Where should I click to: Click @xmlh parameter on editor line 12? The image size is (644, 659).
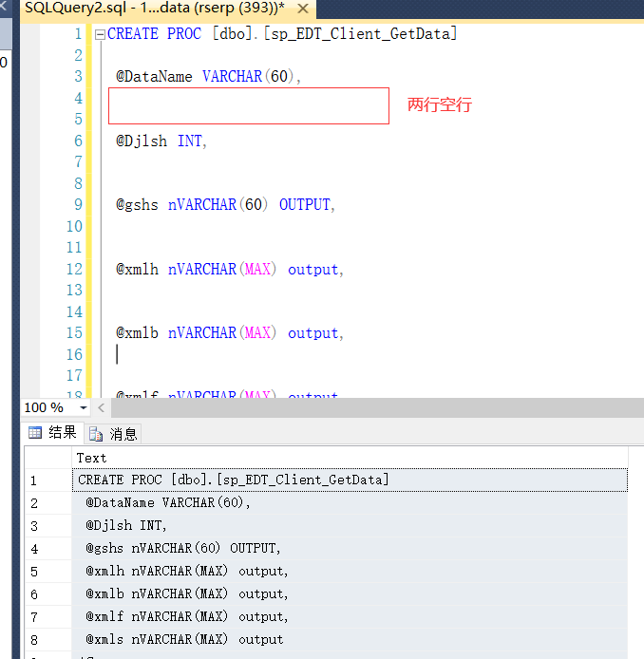(x=137, y=269)
